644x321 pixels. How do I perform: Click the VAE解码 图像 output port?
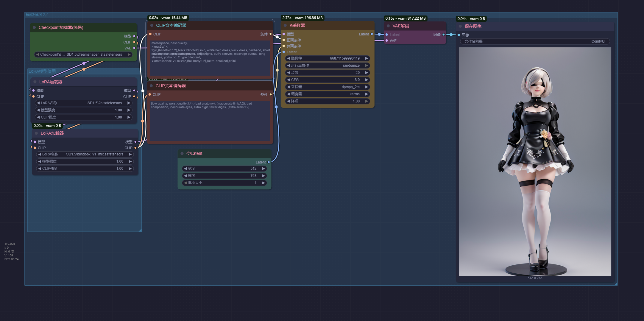pos(444,35)
